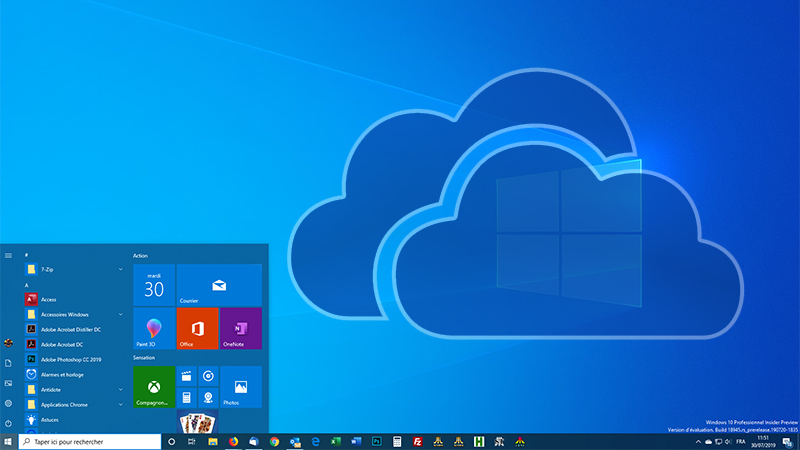Screen dimensions: 800x450
Task: Expand Accessoires Windows folder chevron
Action: (120, 315)
